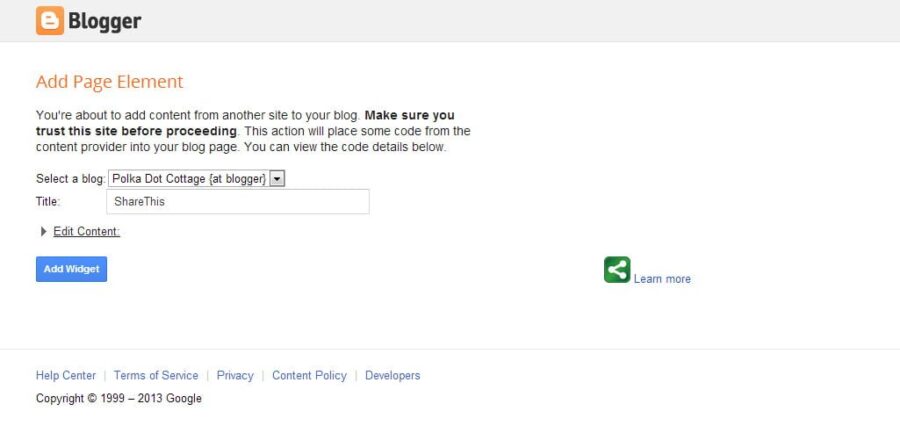The height and width of the screenshot is (433, 900).
Task: Click the arrow button of blog selector
Action: [x=278, y=178]
